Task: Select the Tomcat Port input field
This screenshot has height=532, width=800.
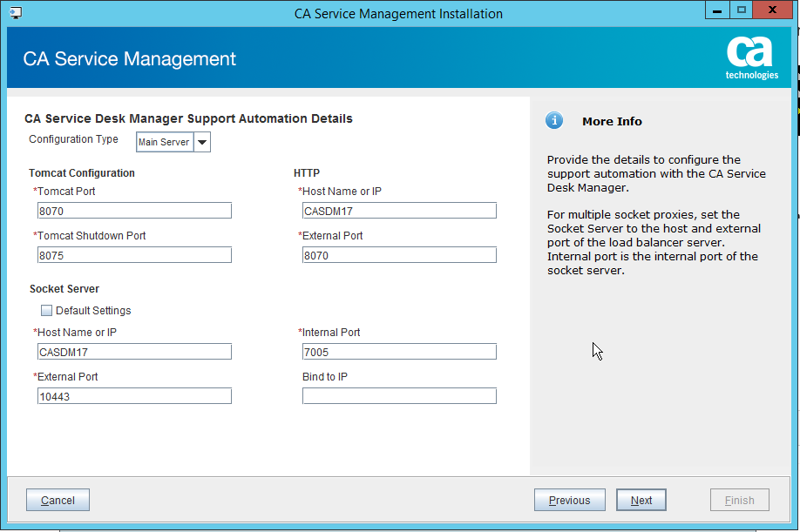Action: click(x=134, y=210)
